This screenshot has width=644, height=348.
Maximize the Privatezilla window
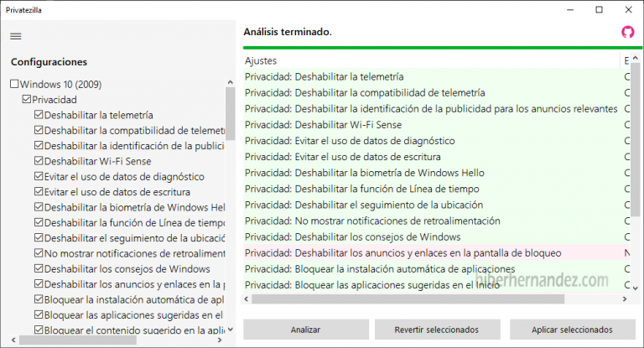point(599,10)
